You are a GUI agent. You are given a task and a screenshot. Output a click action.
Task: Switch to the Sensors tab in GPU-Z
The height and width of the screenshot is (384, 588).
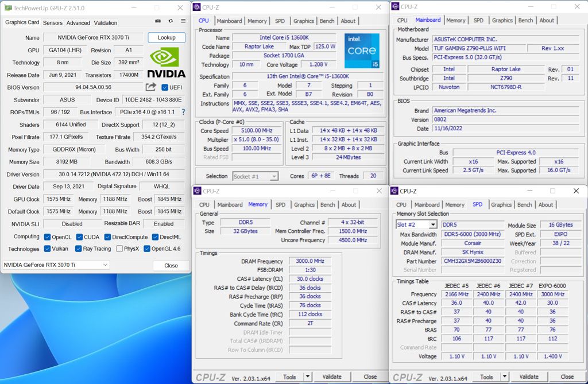click(x=52, y=23)
